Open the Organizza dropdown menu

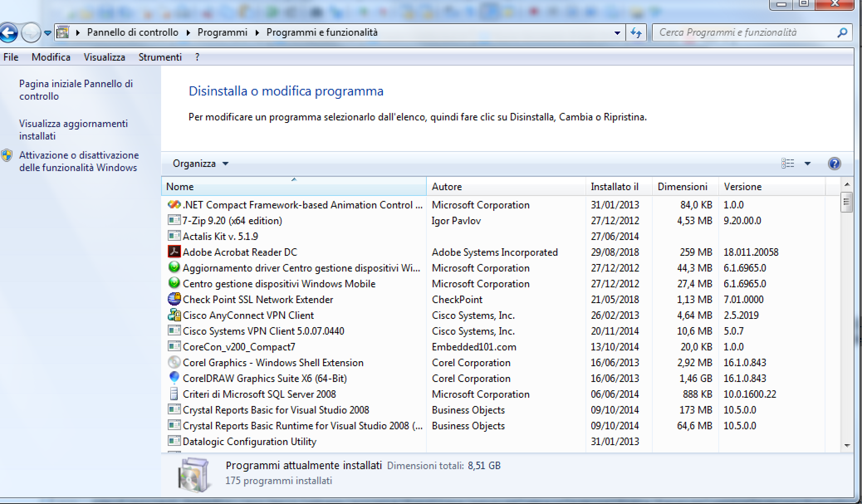(201, 164)
